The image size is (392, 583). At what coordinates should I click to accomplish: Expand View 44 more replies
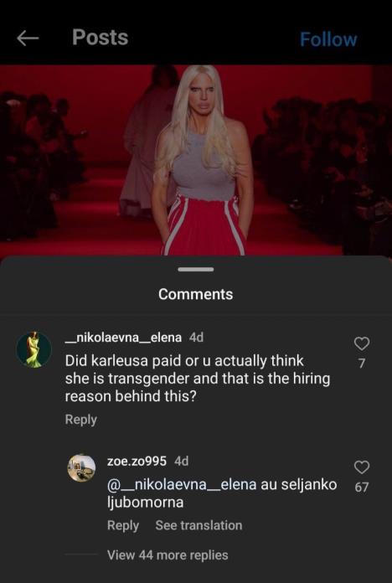point(168,555)
